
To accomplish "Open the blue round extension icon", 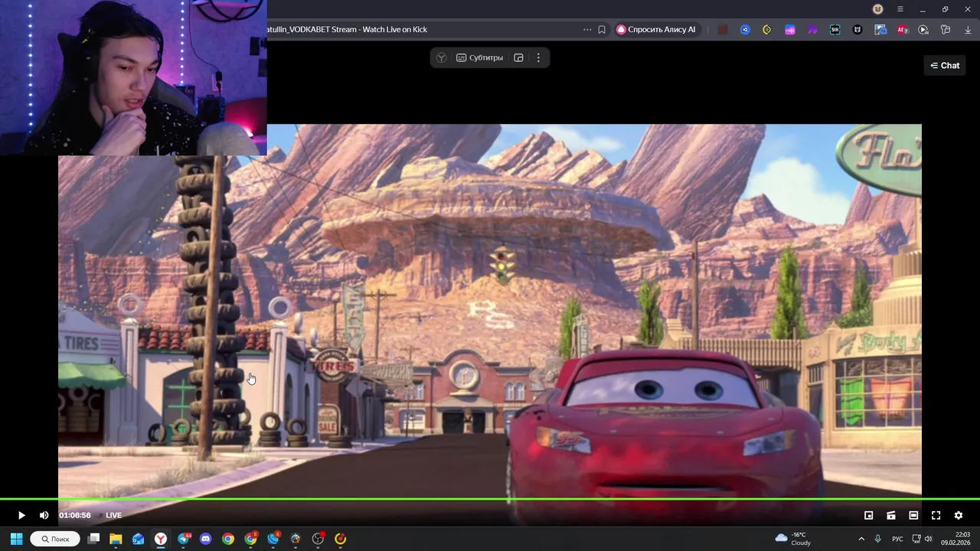I will [745, 30].
